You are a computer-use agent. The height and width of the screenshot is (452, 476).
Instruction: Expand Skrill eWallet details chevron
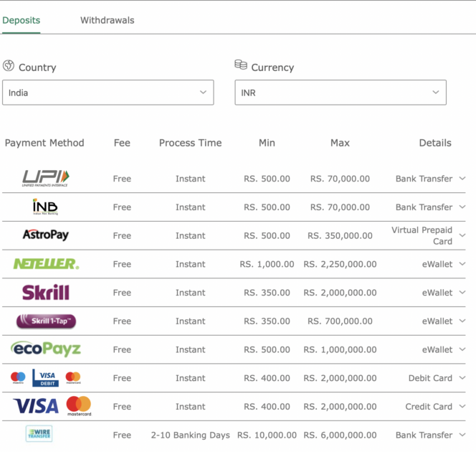point(462,292)
